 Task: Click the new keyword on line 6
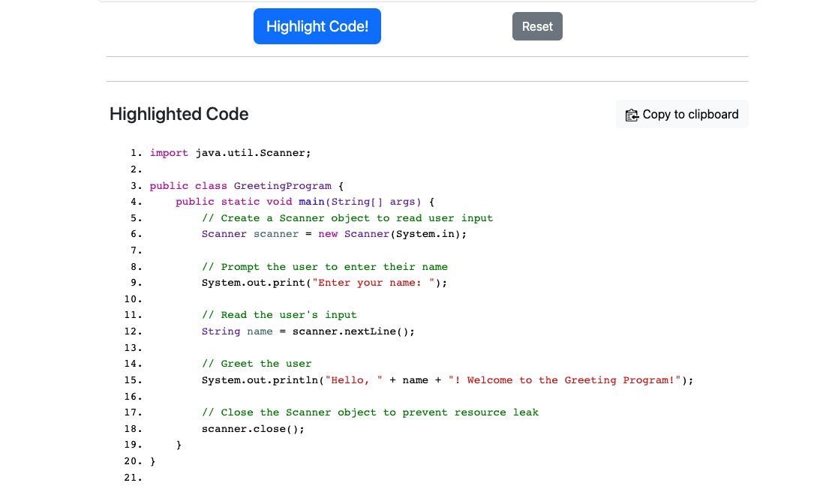pyautogui.click(x=328, y=234)
